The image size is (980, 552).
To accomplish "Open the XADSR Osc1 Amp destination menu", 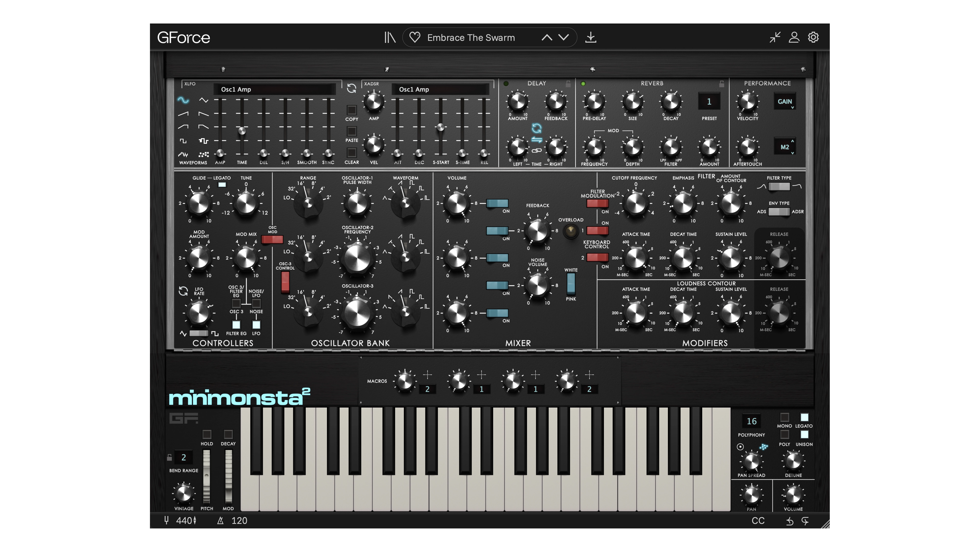I will coord(441,89).
